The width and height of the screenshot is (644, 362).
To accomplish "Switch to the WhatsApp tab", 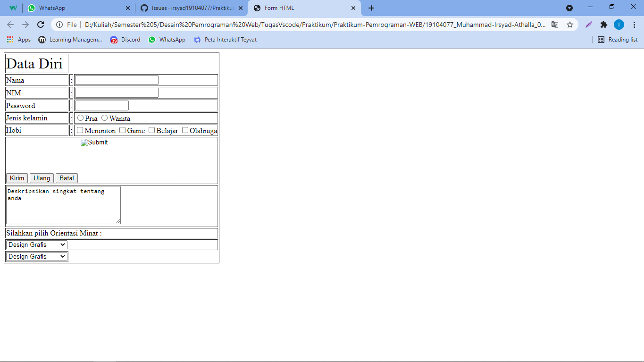I will (x=79, y=8).
